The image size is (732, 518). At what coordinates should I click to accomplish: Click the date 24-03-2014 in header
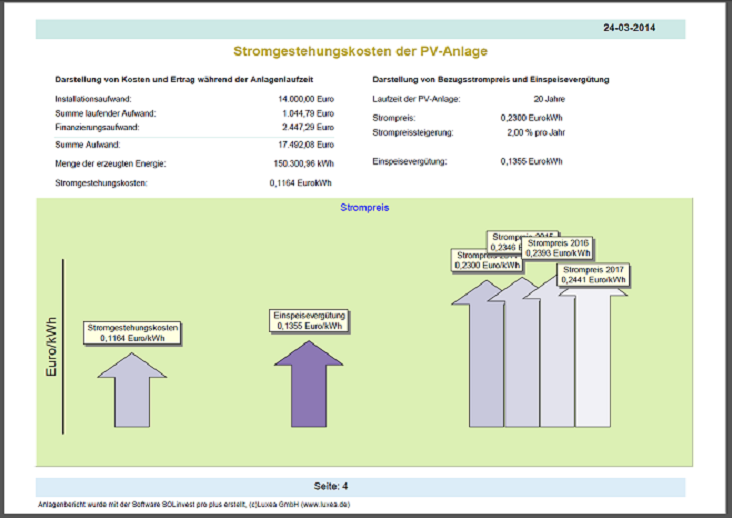(x=629, y=27)
